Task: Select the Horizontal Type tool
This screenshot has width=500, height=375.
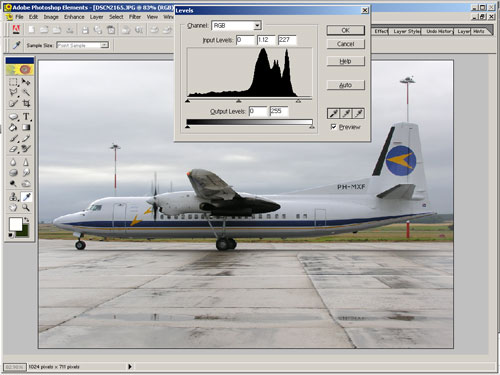Action: coord(26,117)
